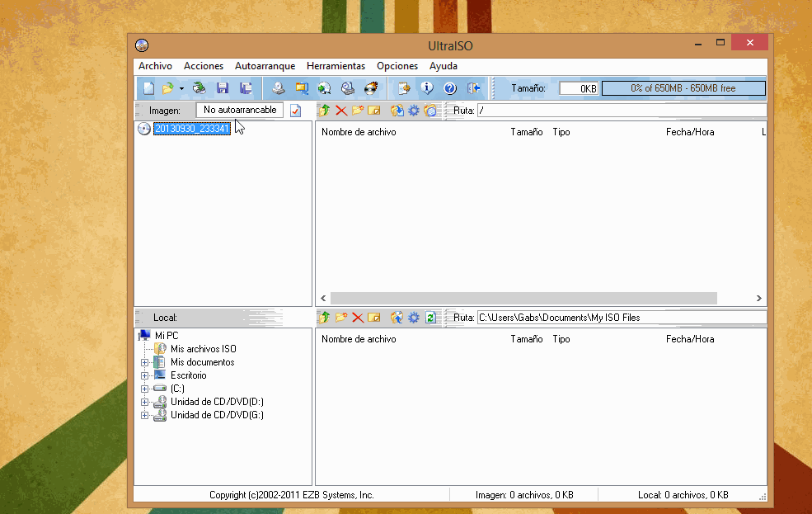
Task: Click rename icon in image pane toolbar
Action: pos(374,111)
